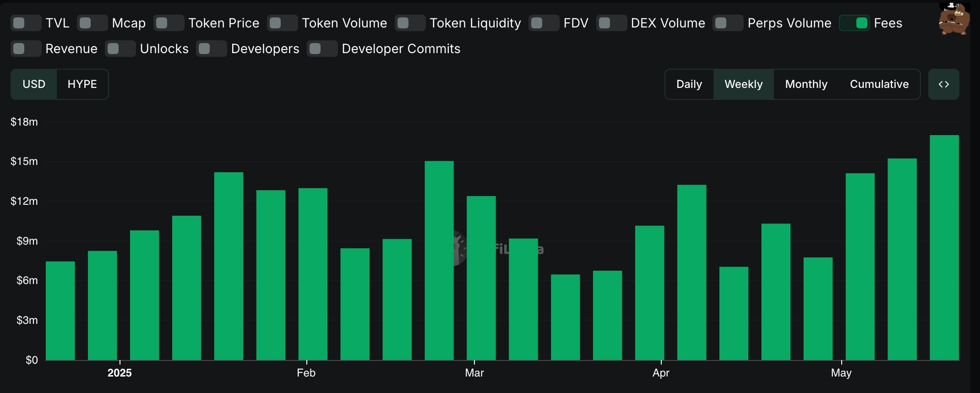Switch denomination to HYPE
The image size is (980, 393).
point(82,84)
